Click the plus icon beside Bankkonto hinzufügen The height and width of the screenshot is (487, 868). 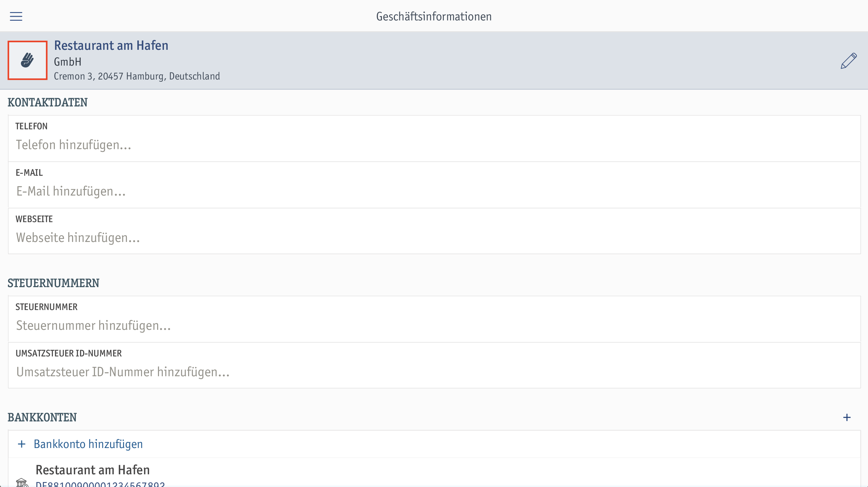[22, 444]
